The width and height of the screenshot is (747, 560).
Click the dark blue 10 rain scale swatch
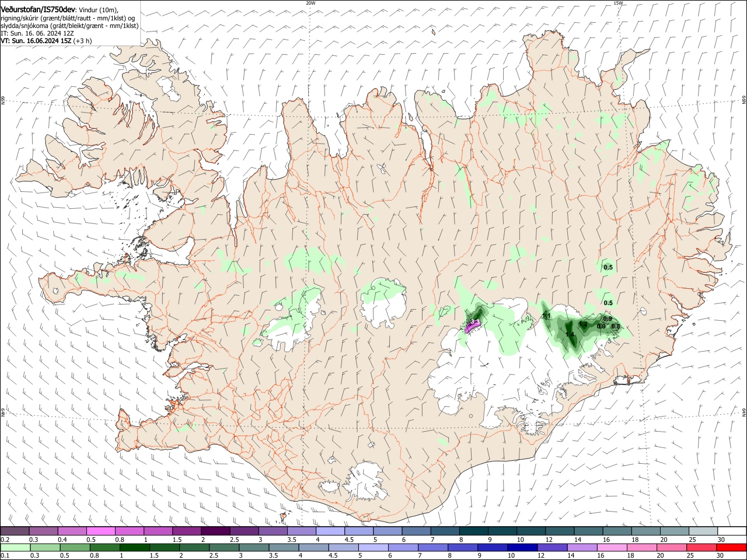coord(521,547)
